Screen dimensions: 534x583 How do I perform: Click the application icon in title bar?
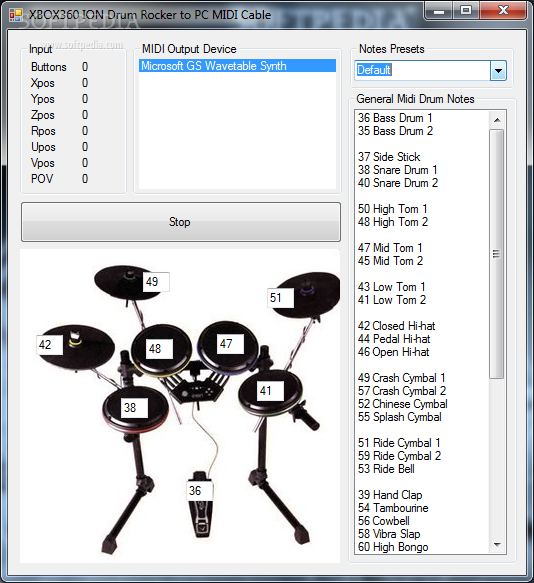tap(16, 15)
